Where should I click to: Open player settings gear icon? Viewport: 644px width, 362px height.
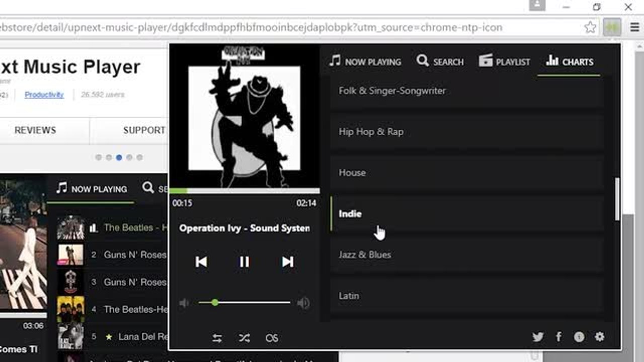tap(600, 337)
